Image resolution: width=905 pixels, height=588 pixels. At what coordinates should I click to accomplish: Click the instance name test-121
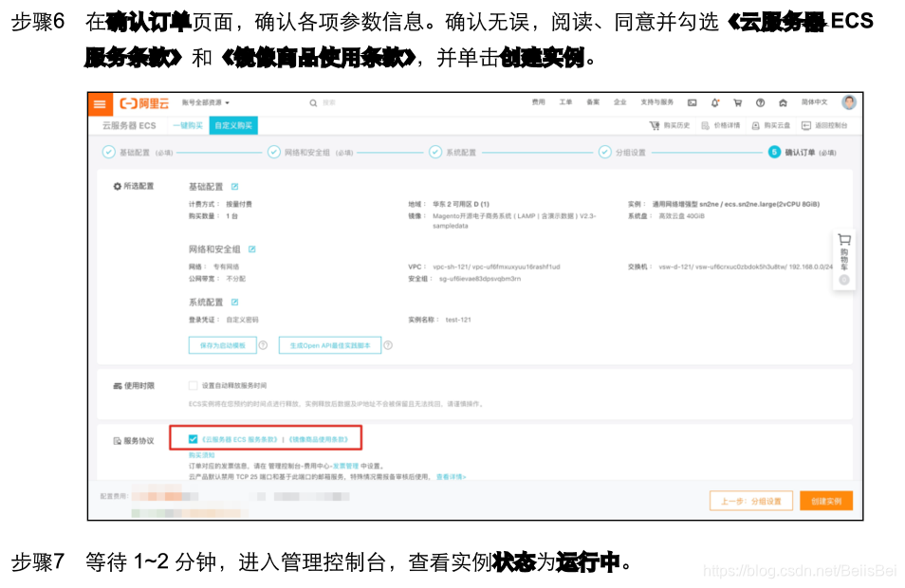coord(458,320)
